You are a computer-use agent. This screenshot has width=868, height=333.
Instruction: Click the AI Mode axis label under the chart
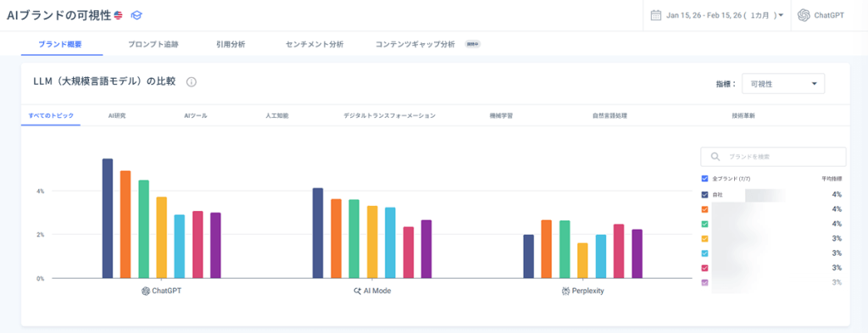tap(377, 291)
